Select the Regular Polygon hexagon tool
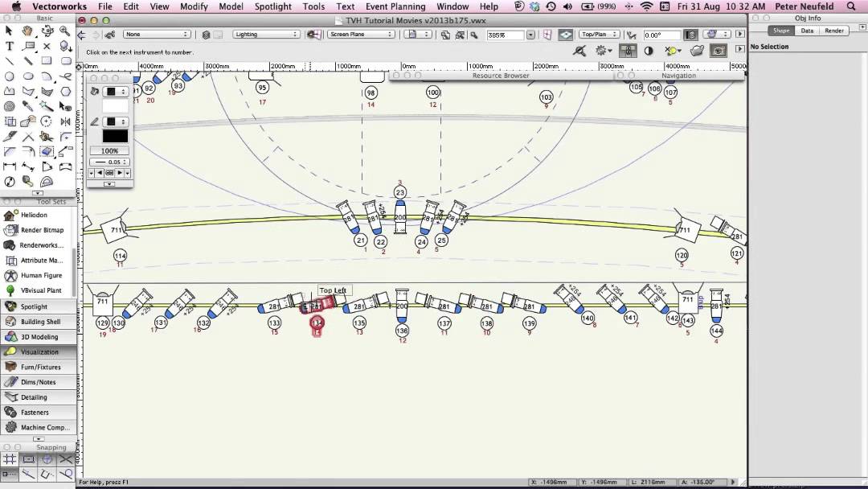868x489 pixels. (x=65, y=91)
